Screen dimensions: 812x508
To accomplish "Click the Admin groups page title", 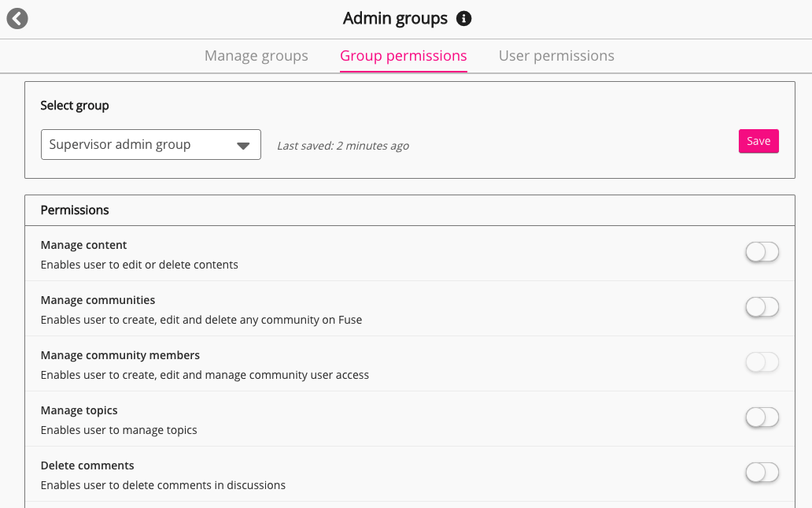I will (395, 18).
